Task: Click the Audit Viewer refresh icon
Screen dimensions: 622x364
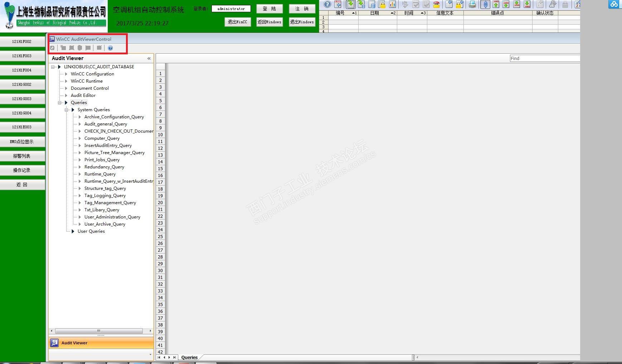Action: [x=52, y=48]
